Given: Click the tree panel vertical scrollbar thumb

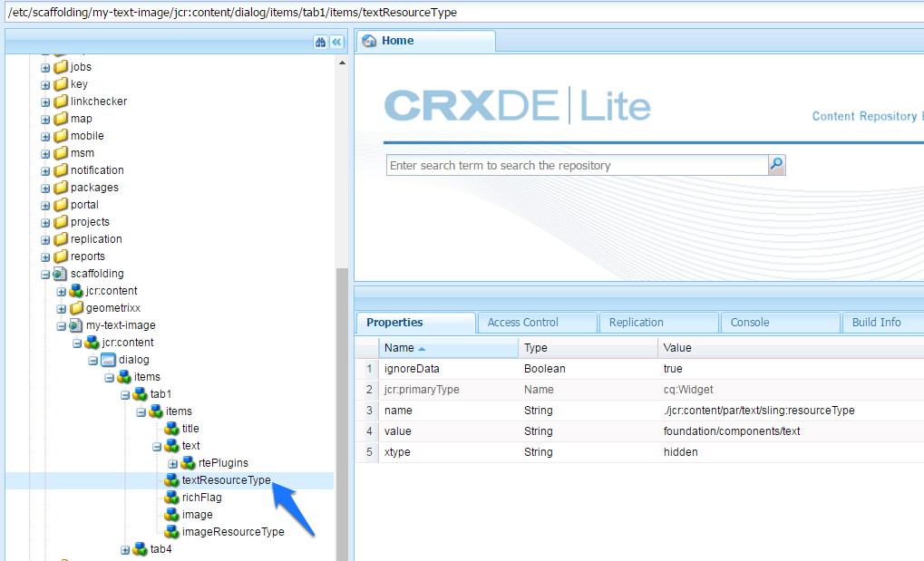Looking at the screenshot, I should point(342,414).
